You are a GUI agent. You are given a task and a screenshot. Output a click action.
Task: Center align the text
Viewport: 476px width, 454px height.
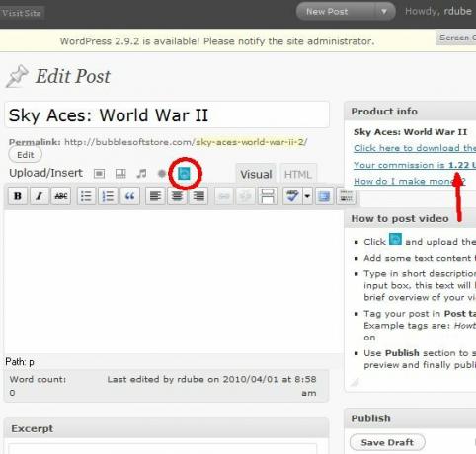pos(177,196)
